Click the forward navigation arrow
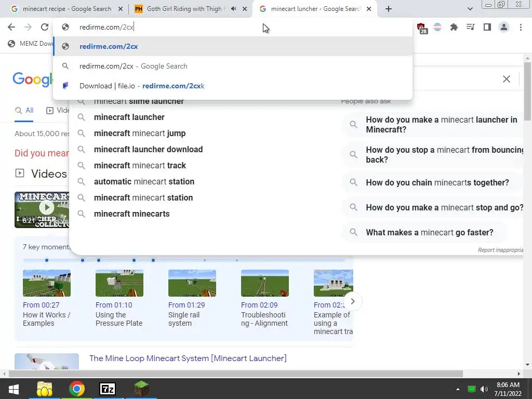The width and height of the screenshot is (532, 399). point(28,27)
